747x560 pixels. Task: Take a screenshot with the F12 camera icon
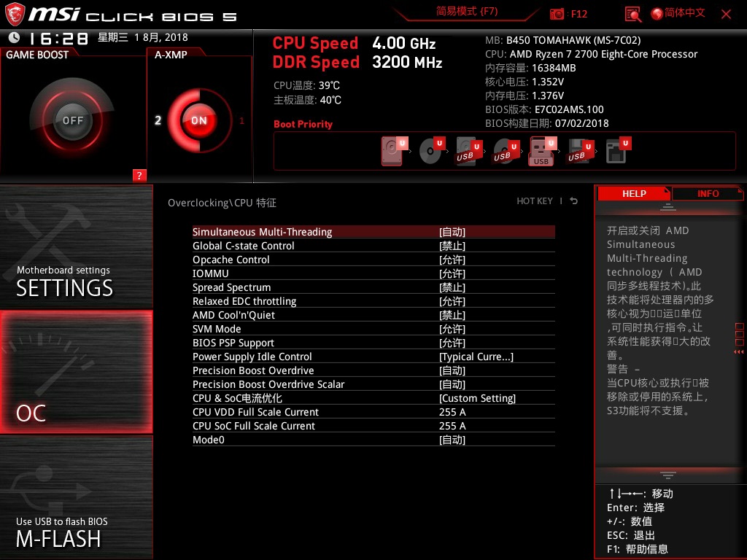point(557,14)
